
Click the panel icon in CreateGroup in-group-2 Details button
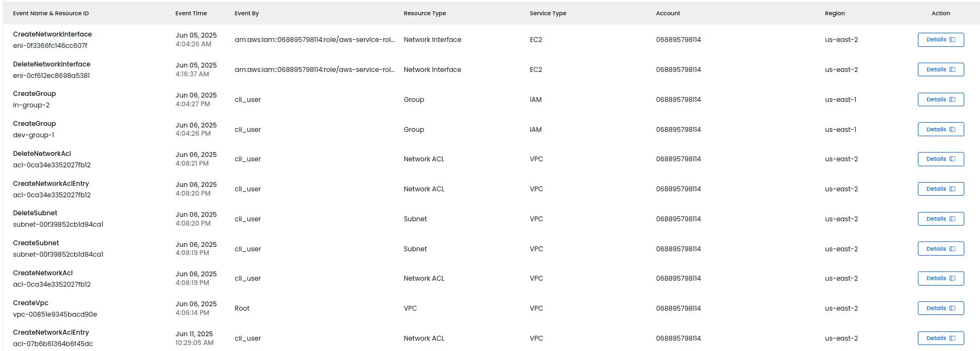pos(952,99)
